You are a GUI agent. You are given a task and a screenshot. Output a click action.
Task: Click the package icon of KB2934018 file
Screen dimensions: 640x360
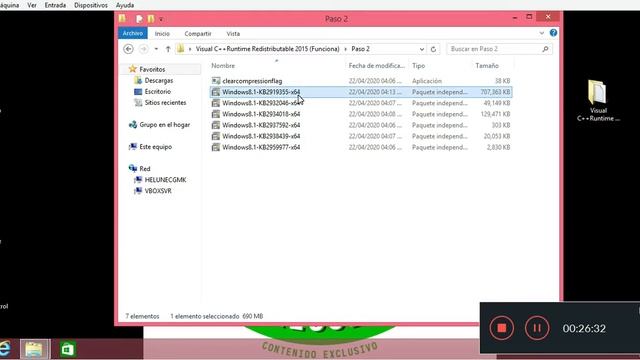pyautogui.click(x=216, y=114)
